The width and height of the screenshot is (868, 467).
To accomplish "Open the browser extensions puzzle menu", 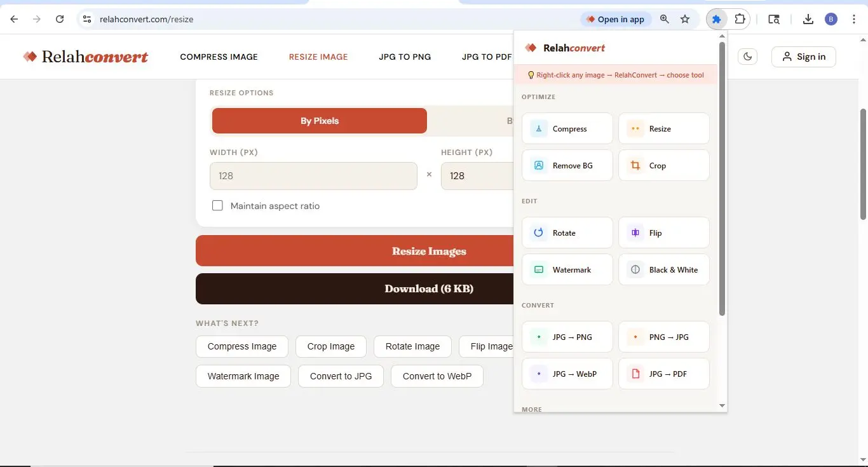I will 740,19.
